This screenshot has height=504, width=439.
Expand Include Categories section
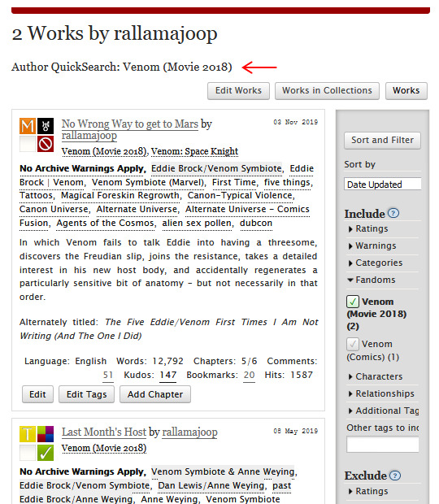point(375,263)
